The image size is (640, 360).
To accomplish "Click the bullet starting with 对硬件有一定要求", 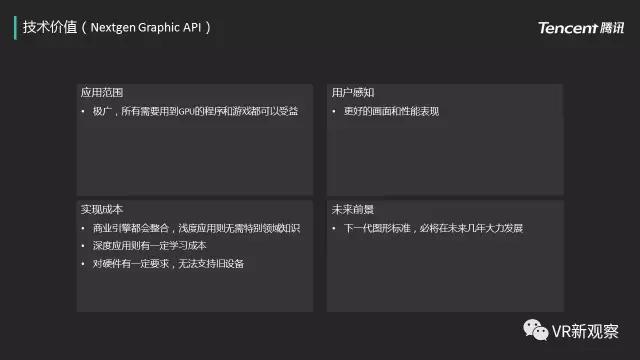I will tap(168, 264).
